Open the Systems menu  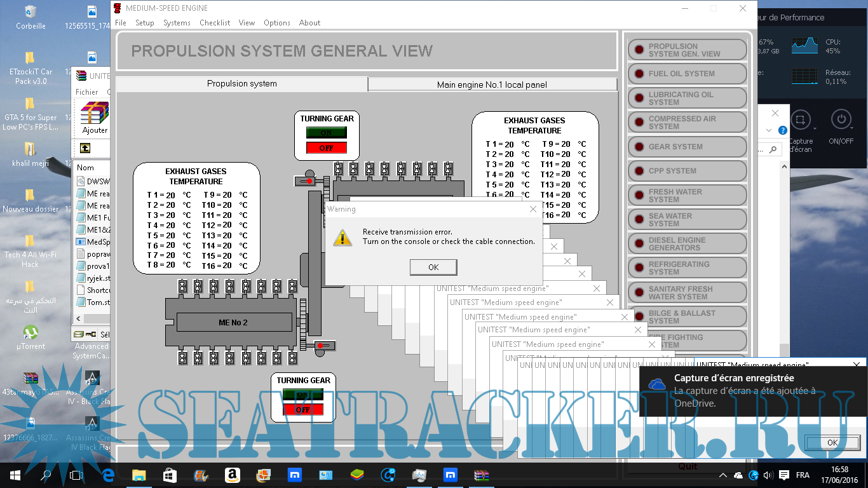point(177,23)
